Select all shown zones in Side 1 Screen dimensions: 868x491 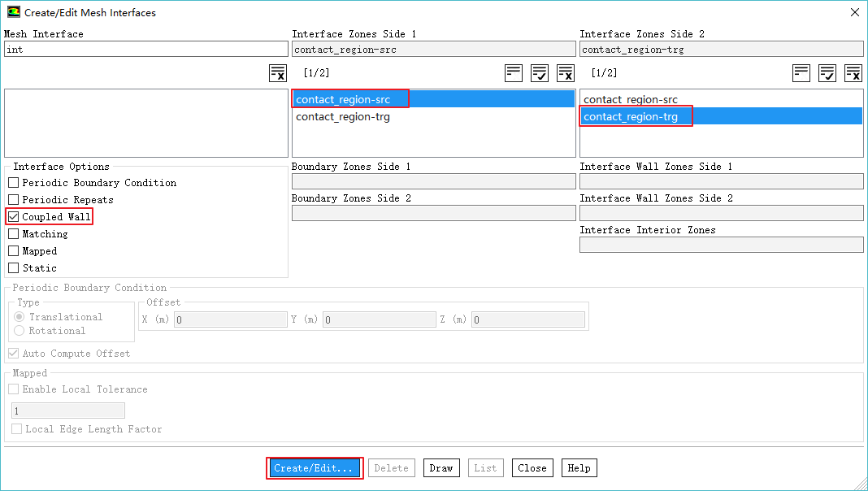[540, 73]
